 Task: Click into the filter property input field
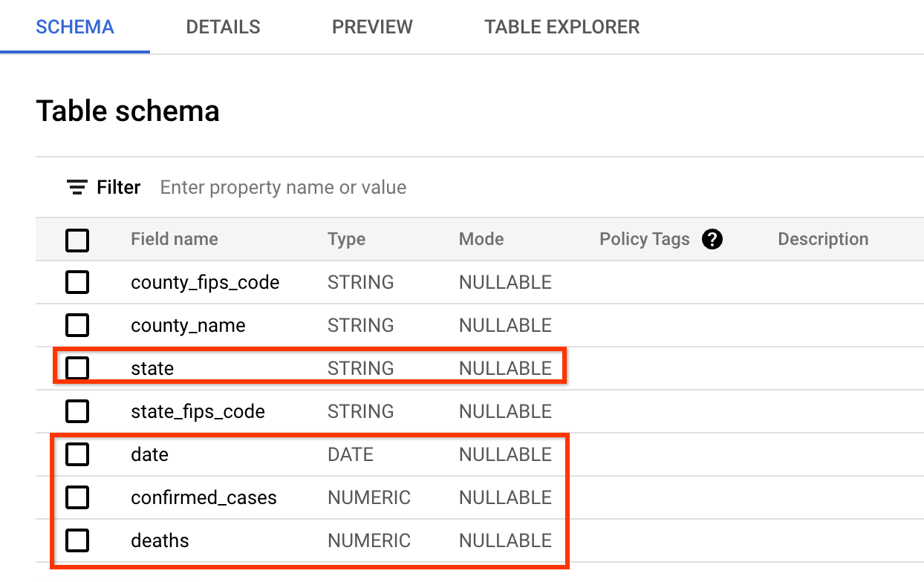(282, 187)
